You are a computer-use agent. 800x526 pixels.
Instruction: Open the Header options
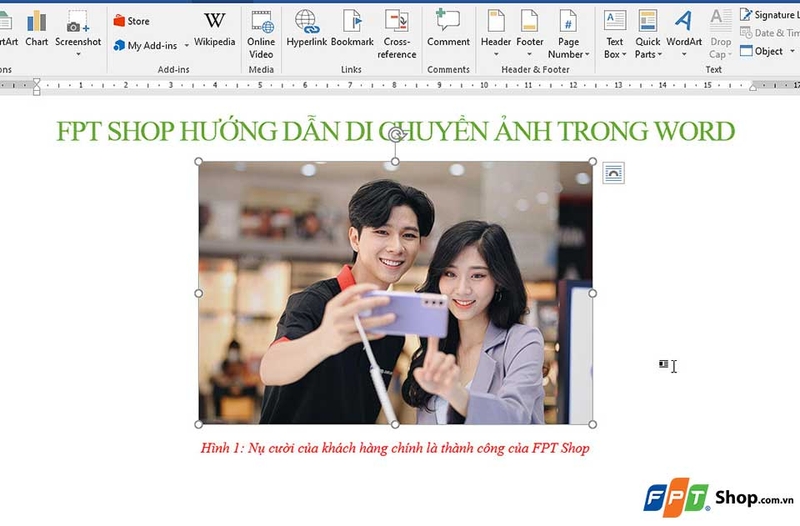click(x=495, y=34)
